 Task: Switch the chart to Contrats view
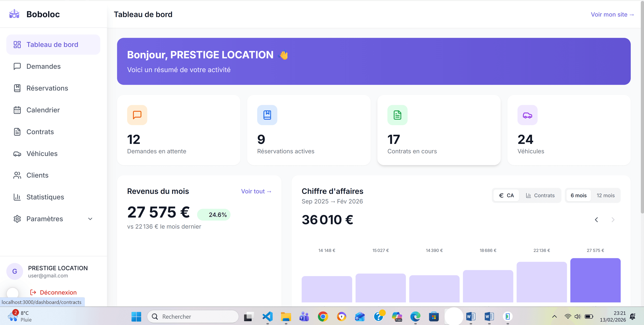pos(540,195)
